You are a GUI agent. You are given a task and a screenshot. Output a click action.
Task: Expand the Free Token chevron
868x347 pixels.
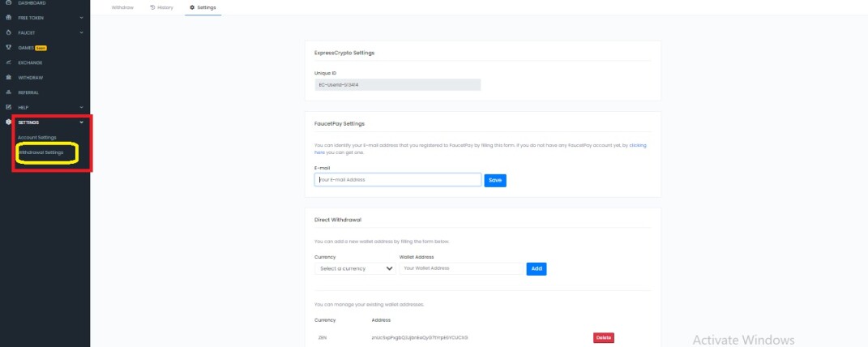pyautogui.click(x=81, y=18)
